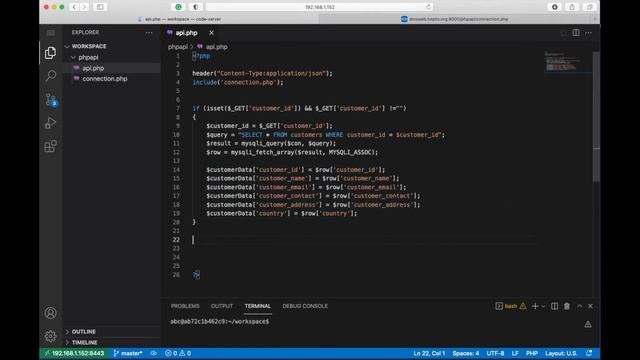Viewport: 640px width, 360px height.
Task: Maximize the panel with chevron up
Action: (580, 306)
